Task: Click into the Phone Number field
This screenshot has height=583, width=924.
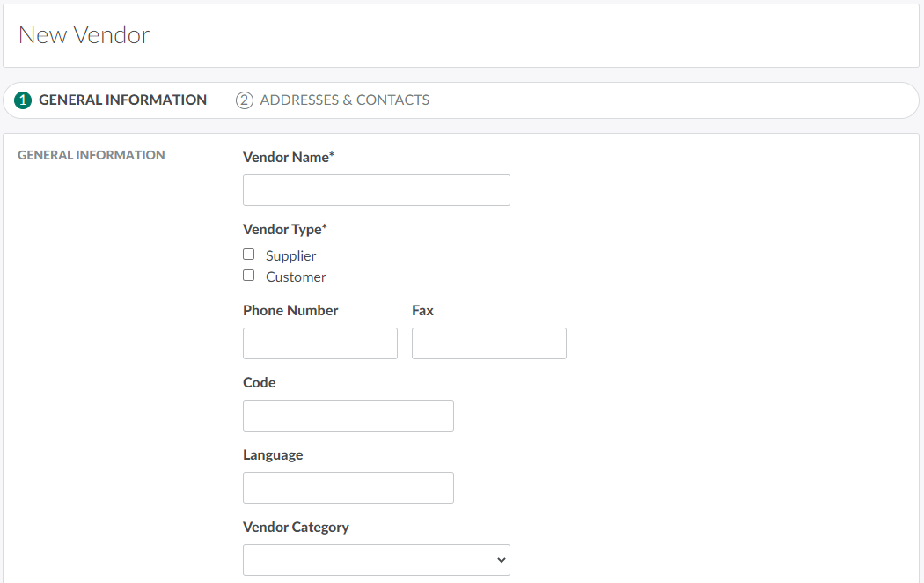Action: [319, 343]
